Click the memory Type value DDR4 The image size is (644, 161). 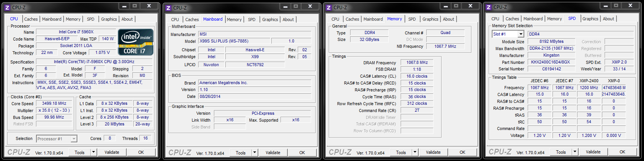370,33
